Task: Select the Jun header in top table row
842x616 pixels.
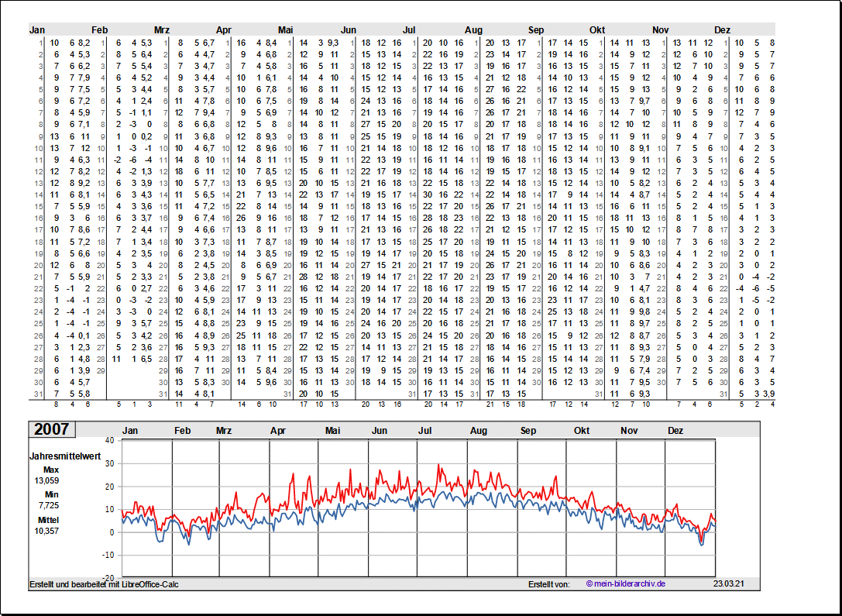Action: coord(349,30)
